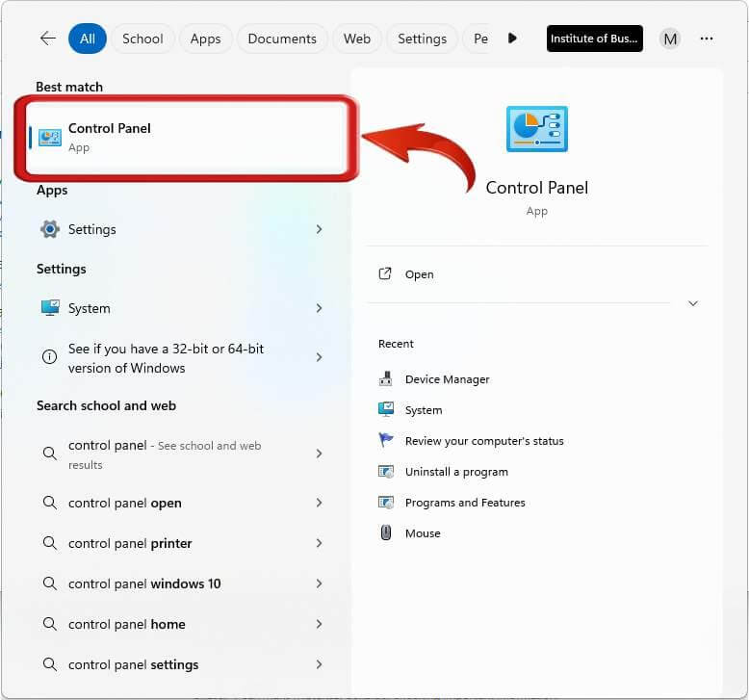Open recent item Device Manager
749x700 pixels.
pyautogui.click(x=447, y=379)
